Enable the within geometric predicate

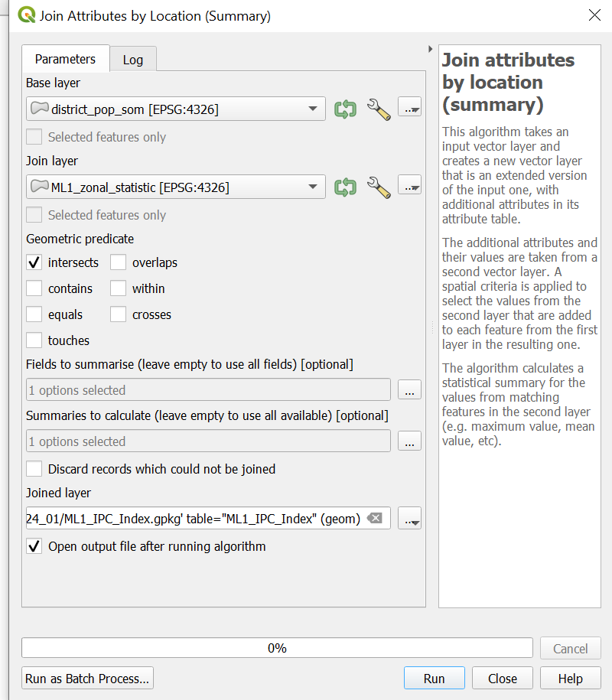[119, 289]
